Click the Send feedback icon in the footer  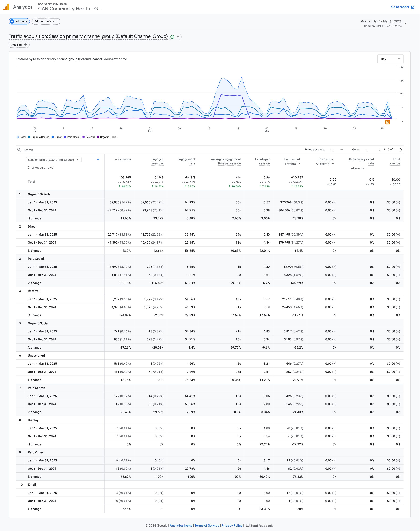pos(248,525)
